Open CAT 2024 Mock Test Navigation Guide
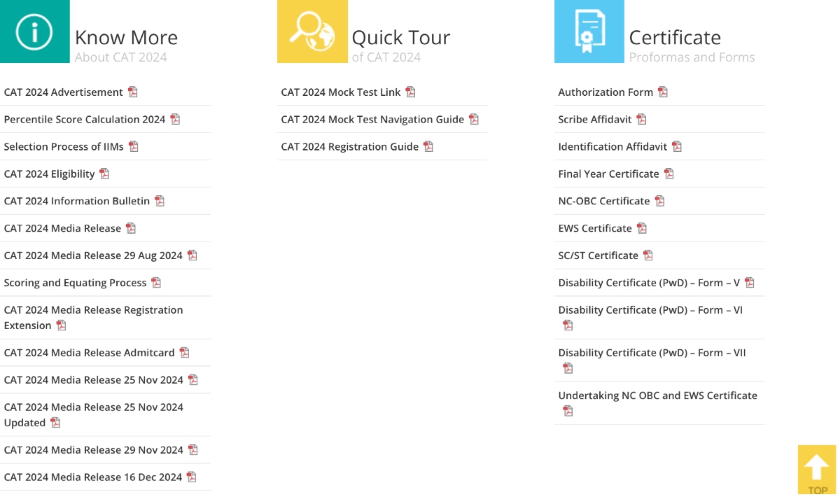The width and height of the screenshot is (840, 504). 372,120
